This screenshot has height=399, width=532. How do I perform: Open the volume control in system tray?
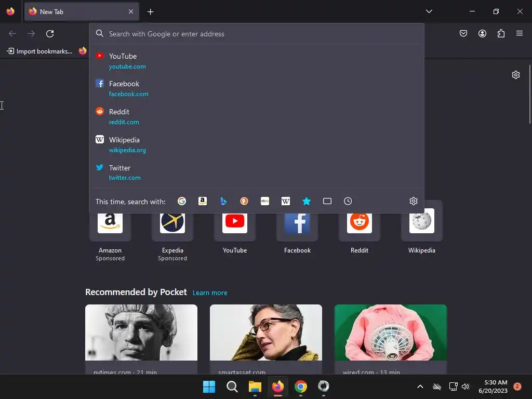(x=465, y=387)
